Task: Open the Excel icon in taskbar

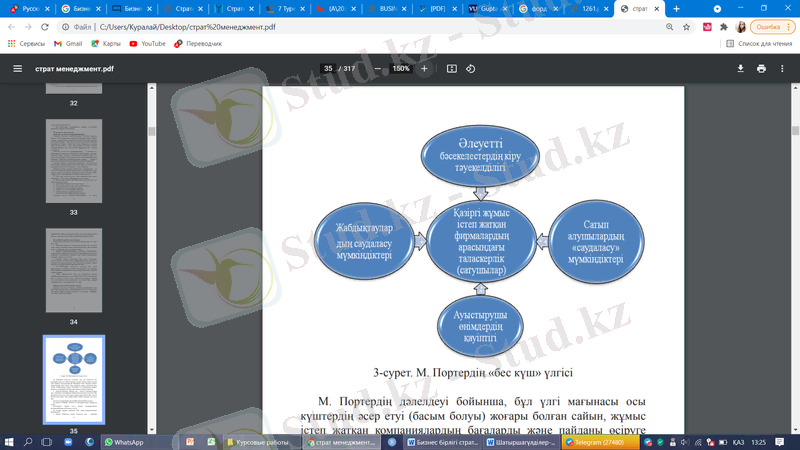Action: [x=211, y=442]
